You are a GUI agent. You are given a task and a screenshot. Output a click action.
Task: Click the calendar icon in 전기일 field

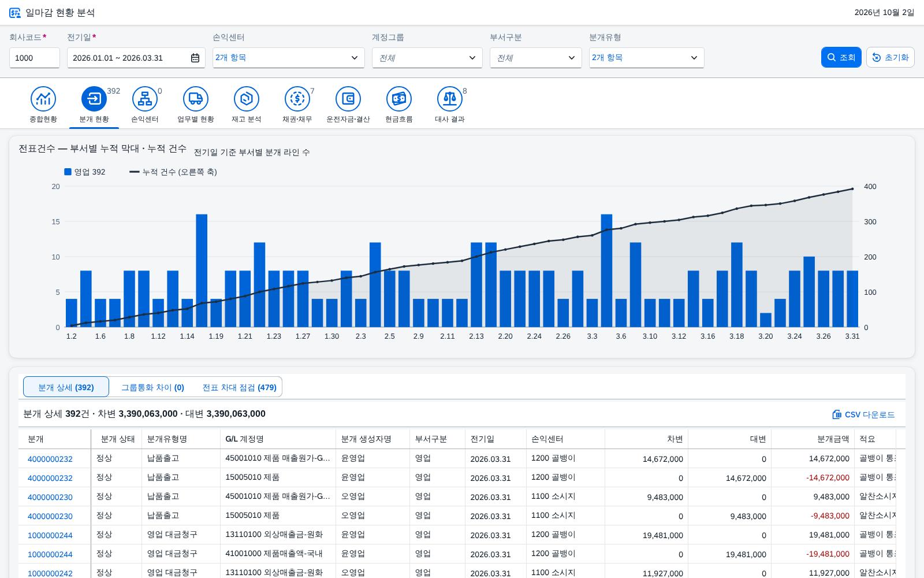click(x=195, y=58)
